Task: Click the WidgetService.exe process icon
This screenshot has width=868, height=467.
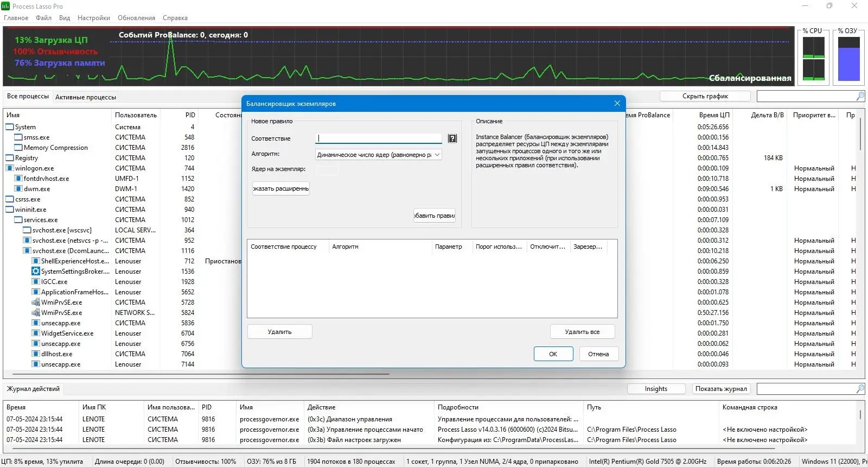Action: [x=36, y=333]
